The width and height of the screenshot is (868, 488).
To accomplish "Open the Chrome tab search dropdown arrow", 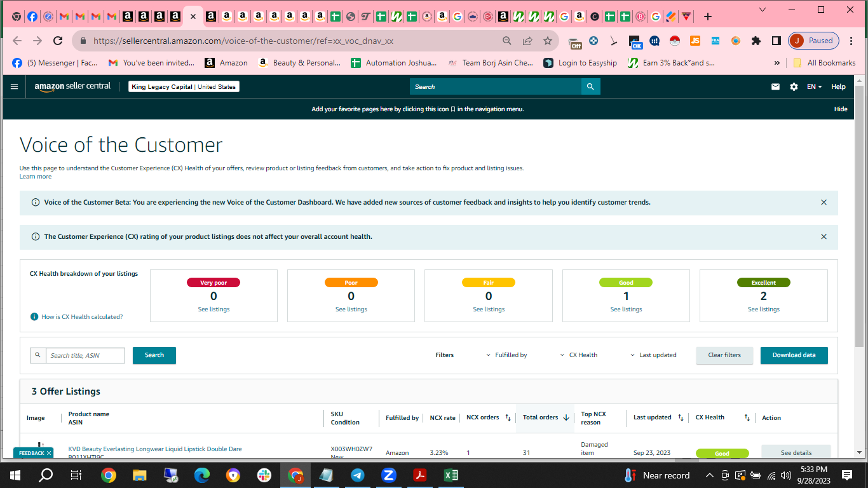I will point(763,10).
